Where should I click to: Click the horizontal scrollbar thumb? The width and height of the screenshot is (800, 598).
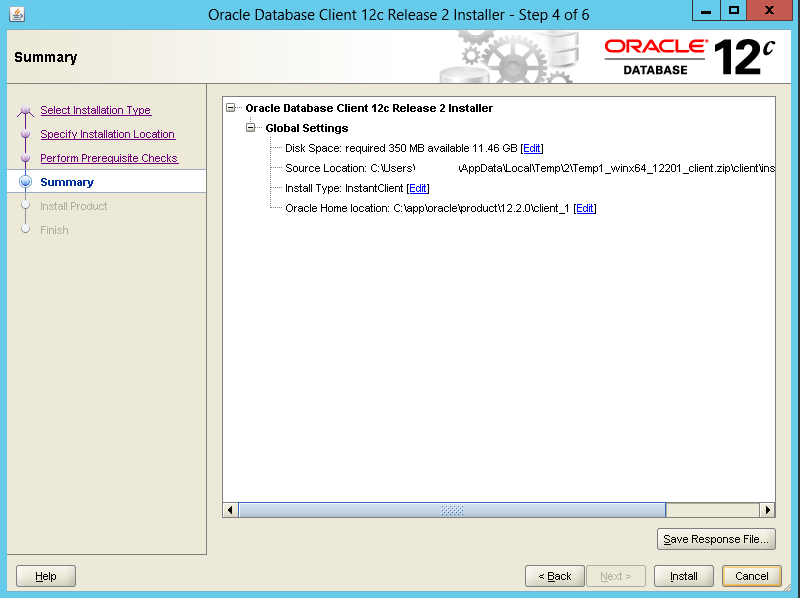[x=452, y=510]
